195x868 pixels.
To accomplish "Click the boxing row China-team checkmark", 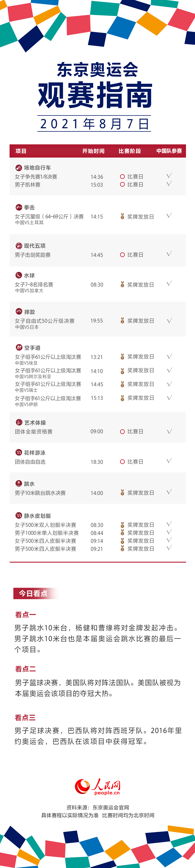I will [169, 215].
